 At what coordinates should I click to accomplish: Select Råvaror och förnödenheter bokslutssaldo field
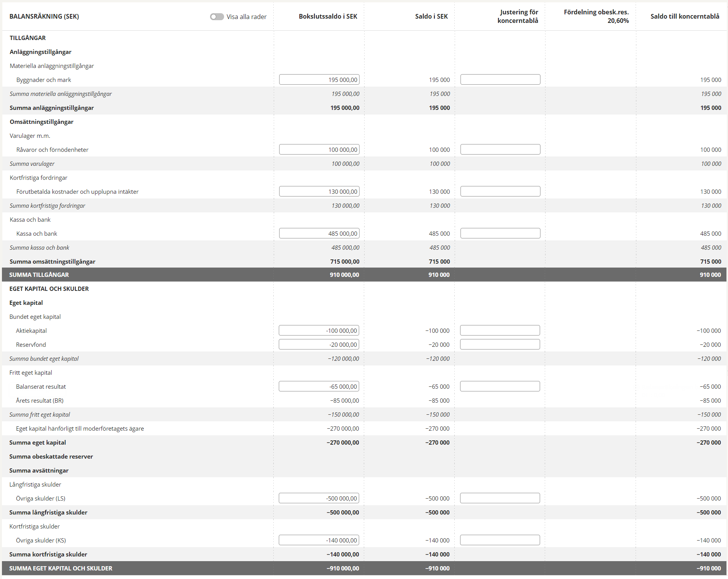click(x=319, y=150)
